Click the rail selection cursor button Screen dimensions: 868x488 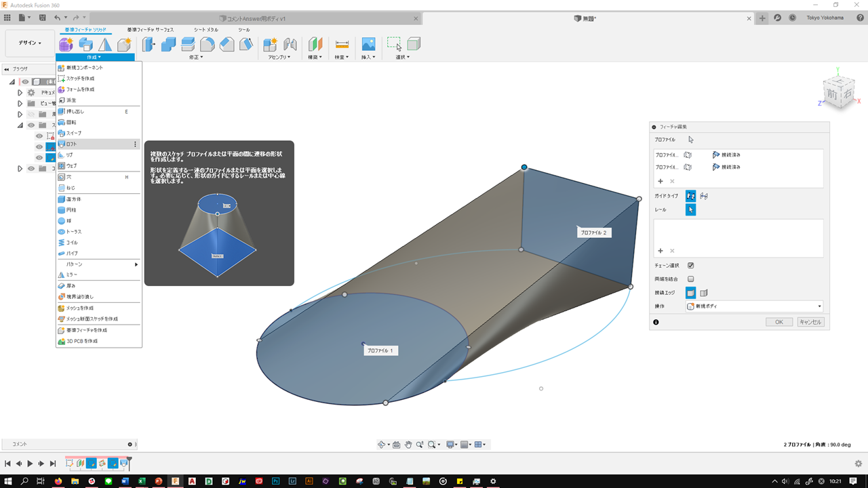click(x=690, y=210)
